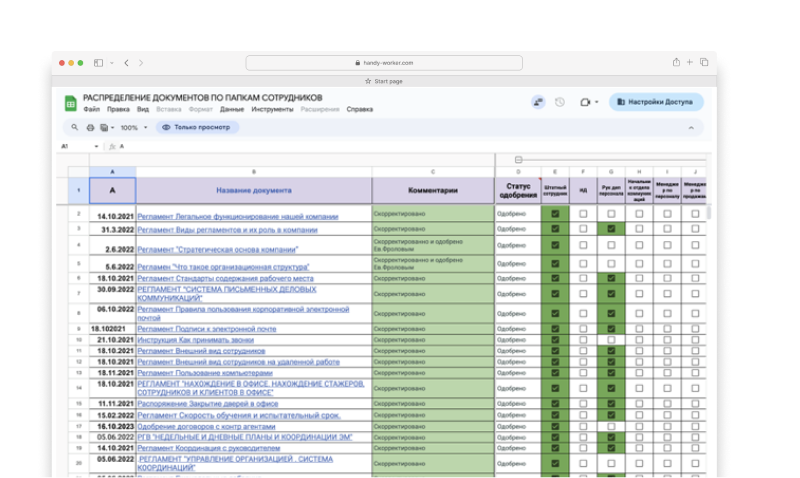Collapse the toolbar with chevron up
This screenshot has height=478, width=800.
[x=691, y=128]
